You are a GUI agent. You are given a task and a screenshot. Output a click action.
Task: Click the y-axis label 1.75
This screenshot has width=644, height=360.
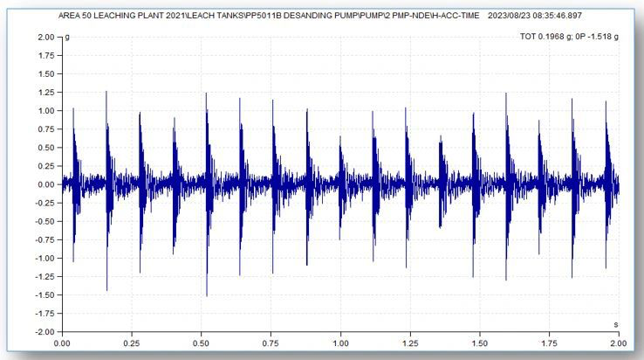click(x=46, y=56)
